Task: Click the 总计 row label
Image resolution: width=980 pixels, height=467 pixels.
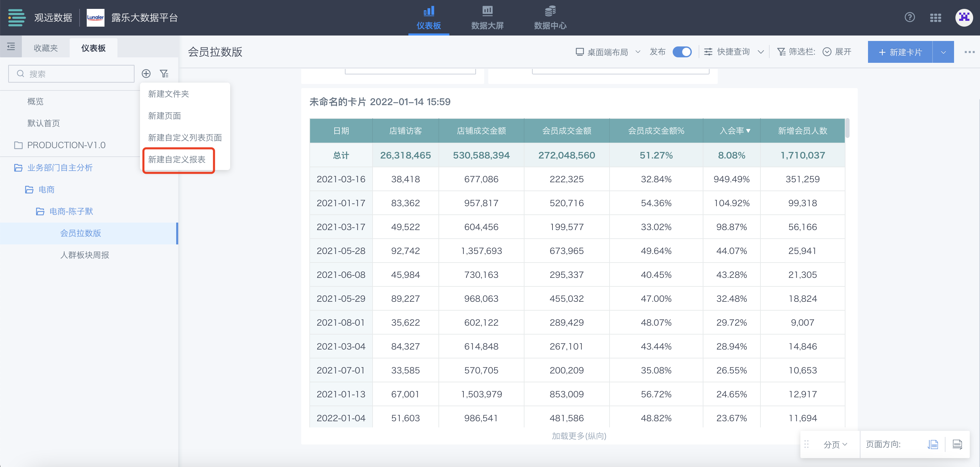Action: pyautogui.click(x=341, y=155)
